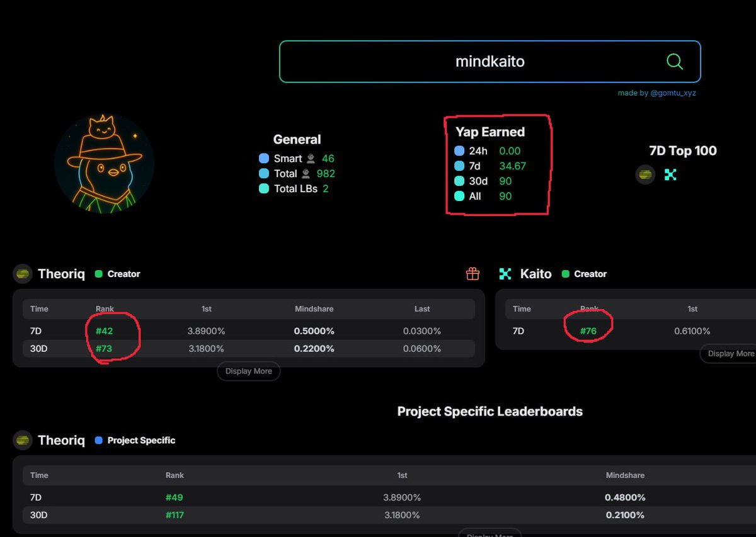
Task: Click rank #117 in Project Specific table
Action: click(175, 515)
